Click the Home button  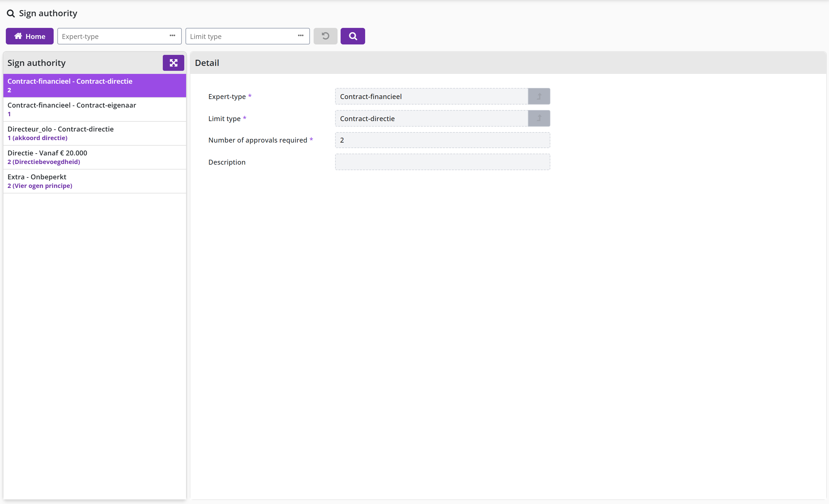point(30,36)
